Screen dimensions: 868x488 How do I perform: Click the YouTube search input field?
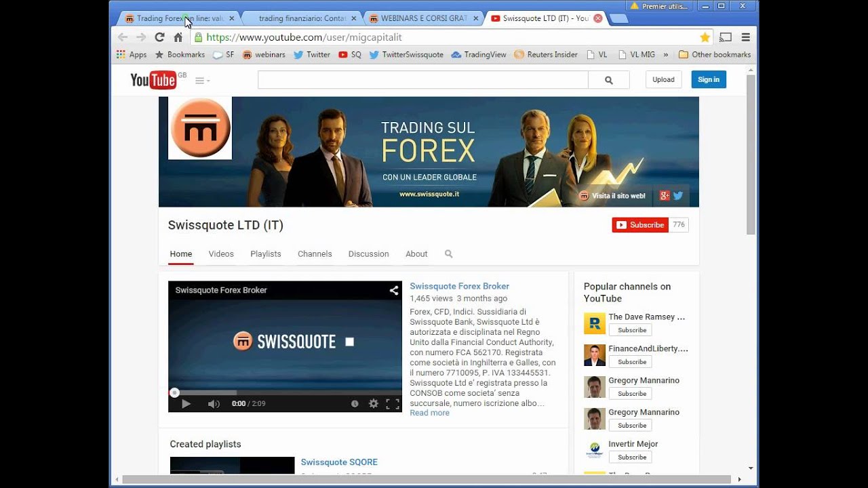pos(423,80)
